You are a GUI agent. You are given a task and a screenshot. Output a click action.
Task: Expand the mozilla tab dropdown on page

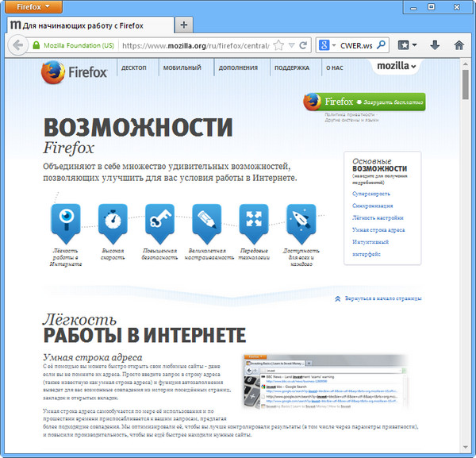tap(396, 66)
